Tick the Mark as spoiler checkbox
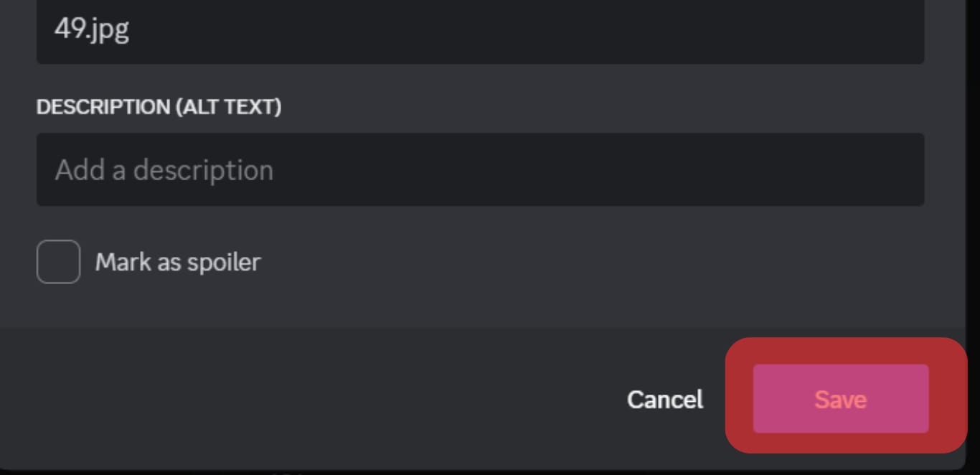980x475 pixels. 58,262
